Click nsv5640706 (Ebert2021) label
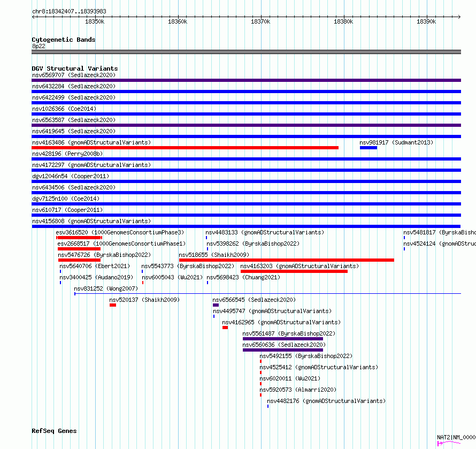 pyautogui.click(x=95, y=266)
